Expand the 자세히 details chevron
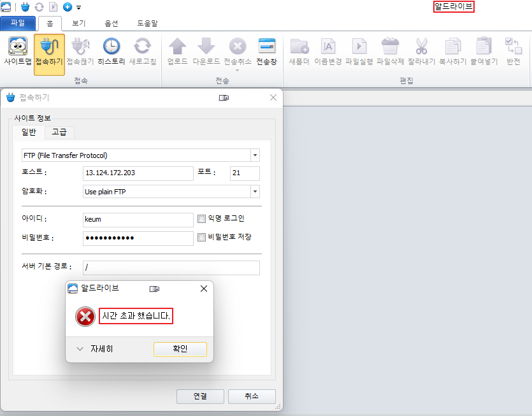 tap(80, 348)
